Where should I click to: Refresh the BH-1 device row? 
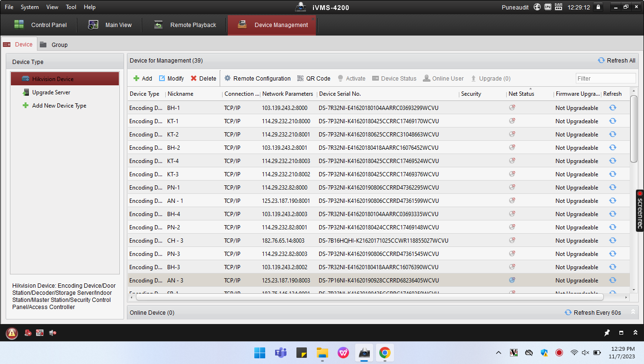(x=612, y=108)
